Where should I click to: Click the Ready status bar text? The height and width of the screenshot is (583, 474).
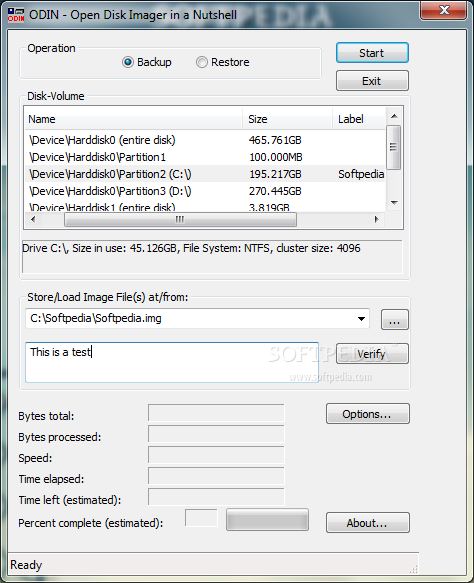tap(26, 565)
